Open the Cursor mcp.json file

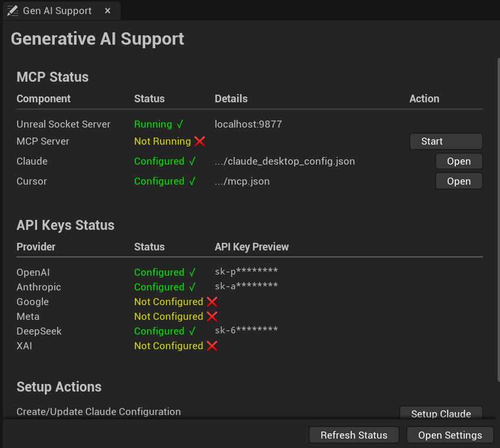459,181
